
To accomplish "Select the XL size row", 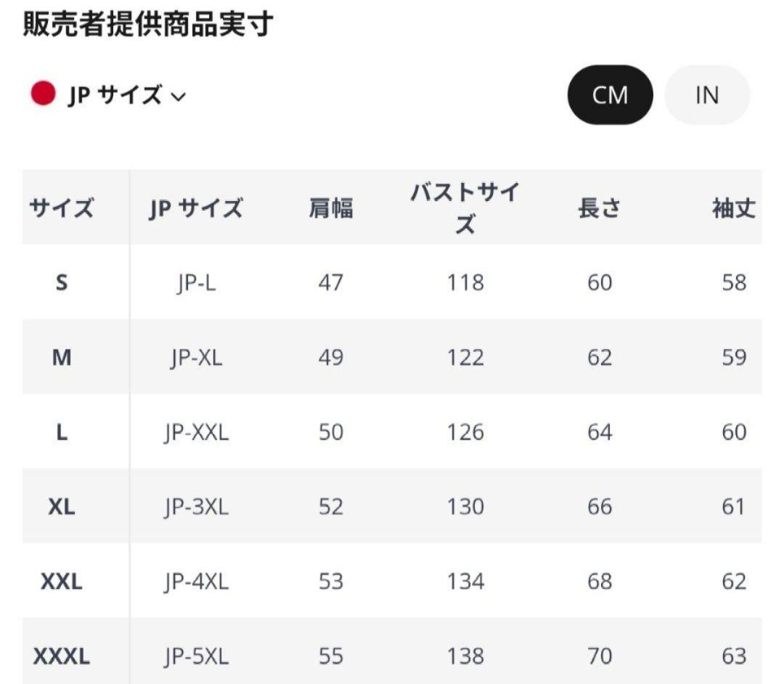I will 62,507.
